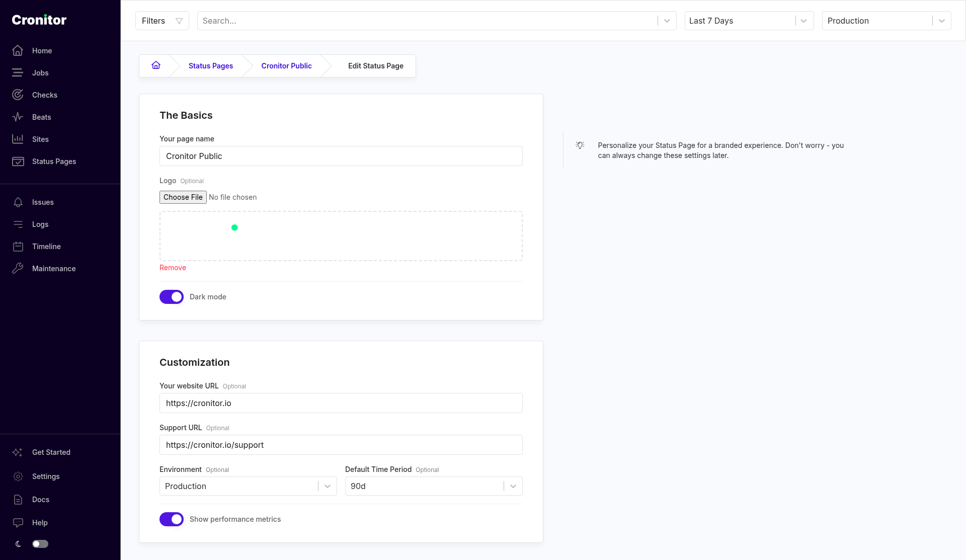
Task: Click the Filters button label
Action: tap(153, 21)
